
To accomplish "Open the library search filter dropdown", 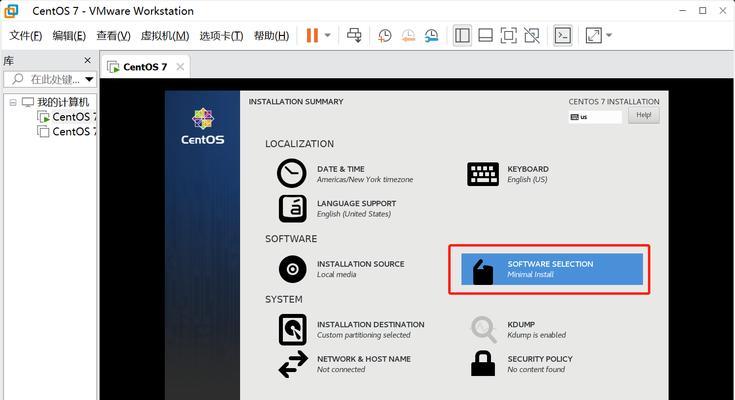I will (90, 79).
